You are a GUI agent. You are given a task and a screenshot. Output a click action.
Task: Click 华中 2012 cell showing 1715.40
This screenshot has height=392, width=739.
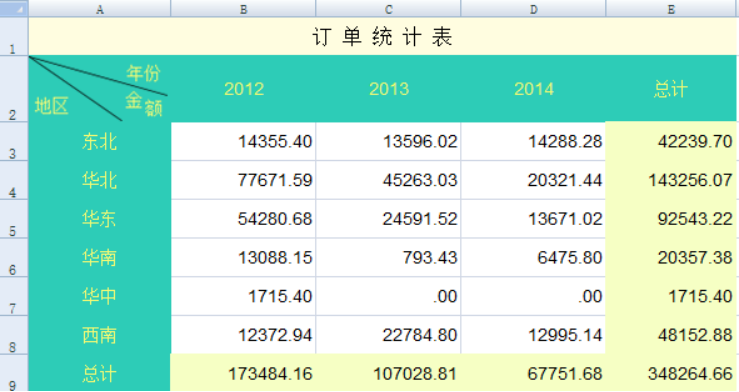point(243,296)
